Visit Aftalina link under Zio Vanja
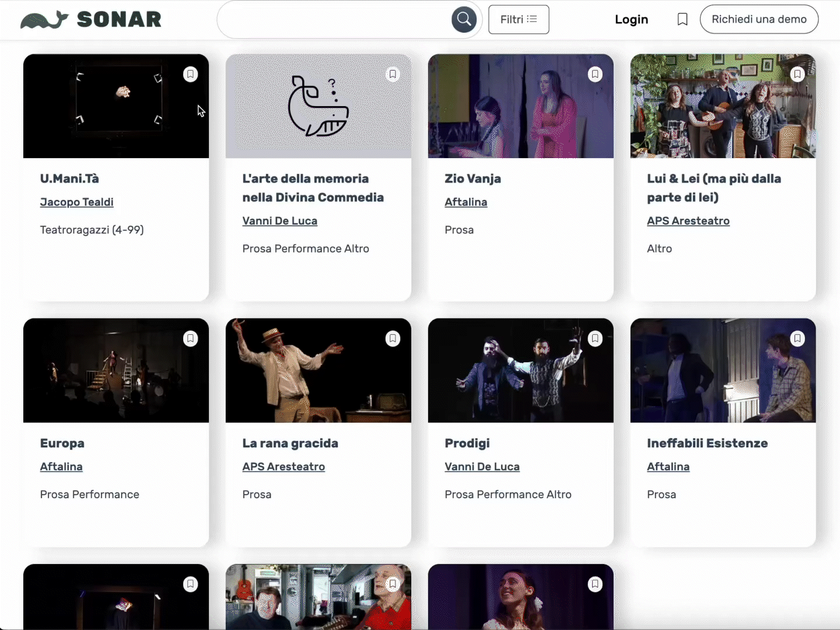840x630 pixels. (466, 202)
